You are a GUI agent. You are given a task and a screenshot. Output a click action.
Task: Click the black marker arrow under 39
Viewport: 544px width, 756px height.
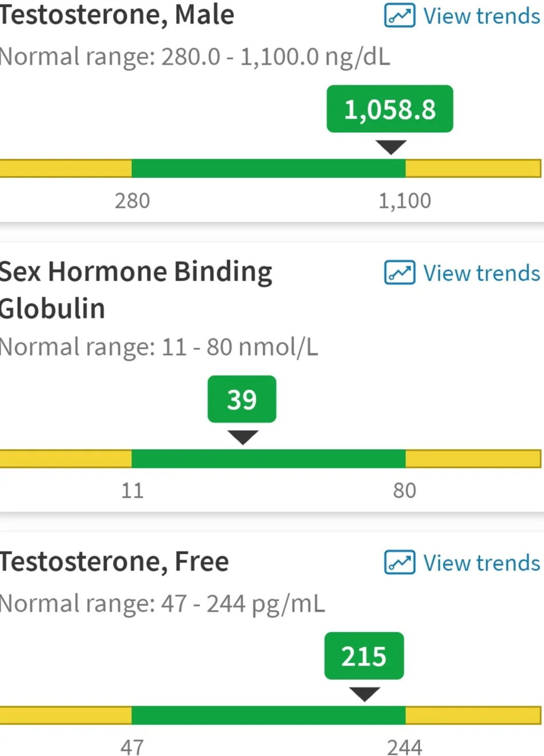pos(242,438)
